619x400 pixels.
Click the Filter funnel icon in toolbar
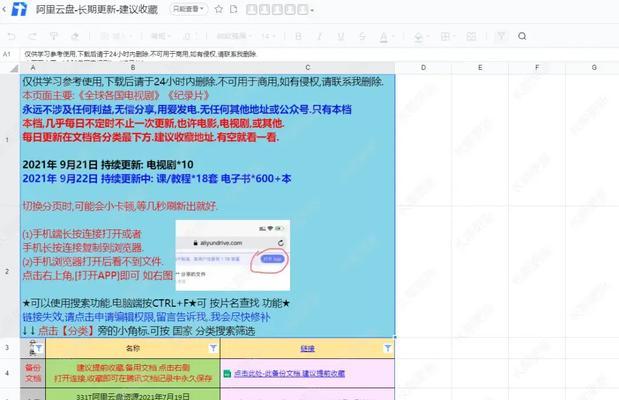[501, 36]
